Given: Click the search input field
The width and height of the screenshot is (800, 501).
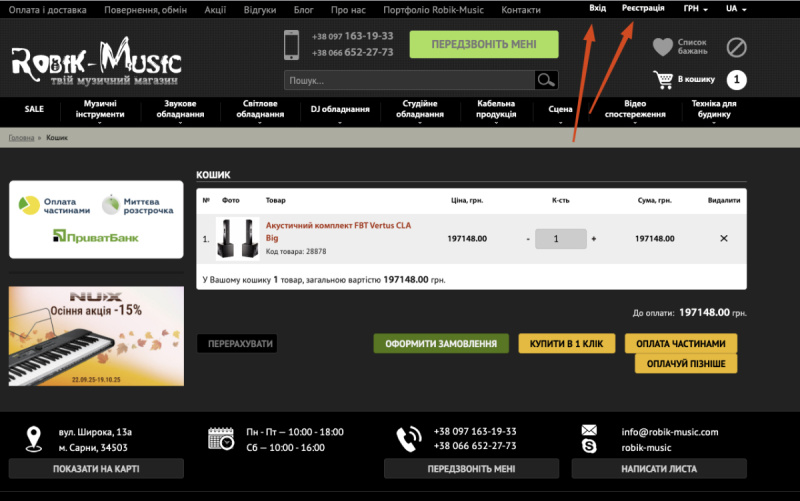Looking at the screenshot, I should point(408,80).
